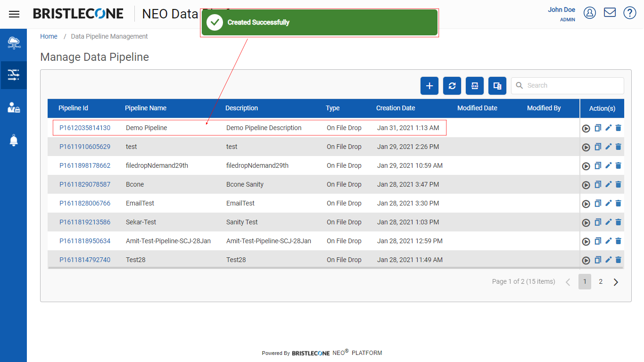Open the hamburger menu
Viewport: 644px width, 362px height.
click(x=14, y=14)
